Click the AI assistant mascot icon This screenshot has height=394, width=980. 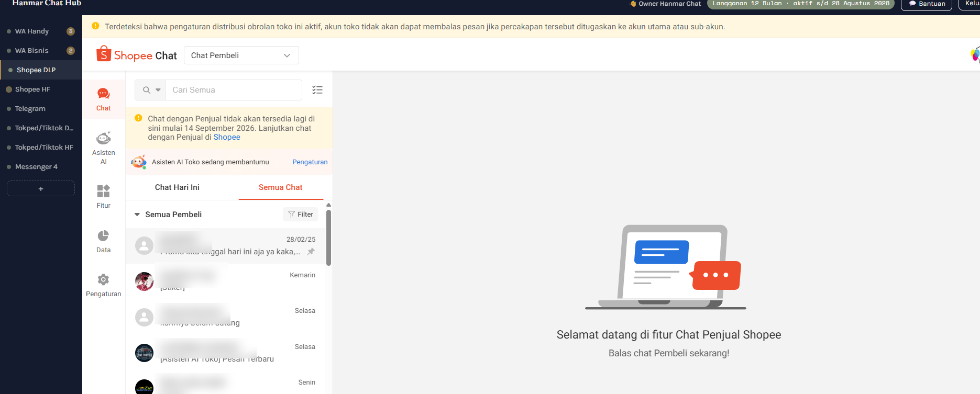(139, 162)
